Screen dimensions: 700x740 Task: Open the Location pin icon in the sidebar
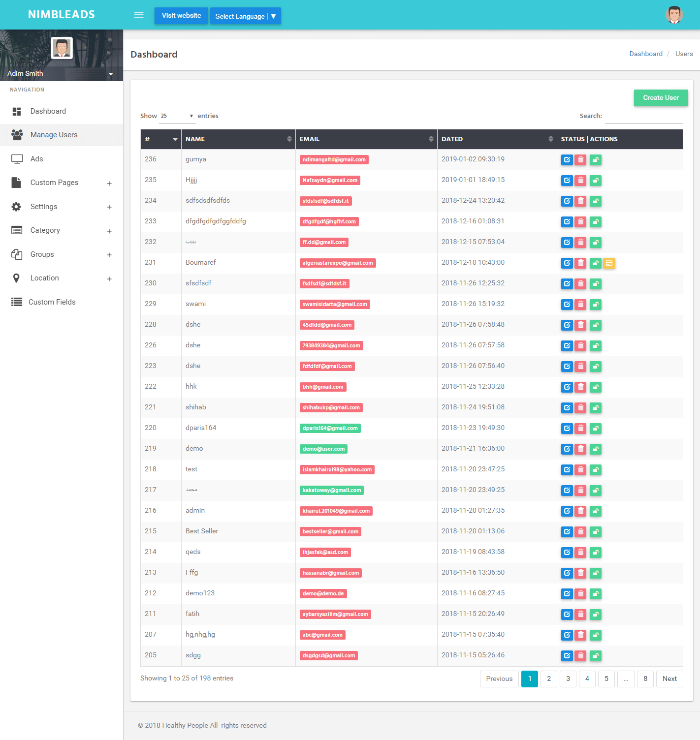(x=17, y=278)
